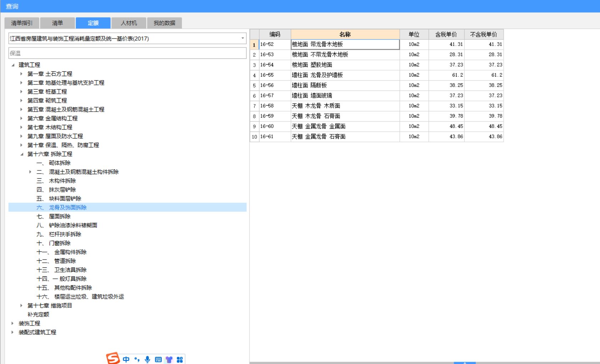Switch to the 清单 tab

(57, 23)
